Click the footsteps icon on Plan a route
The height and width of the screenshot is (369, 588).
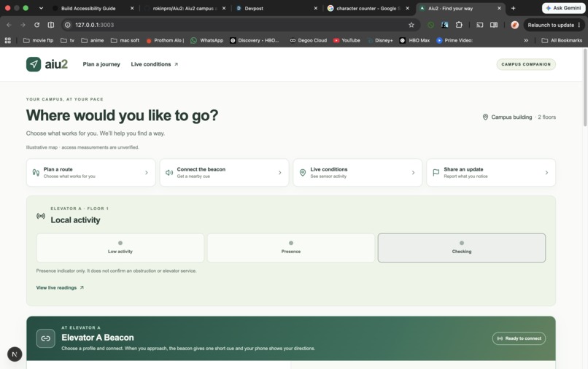tap(36, 173)
